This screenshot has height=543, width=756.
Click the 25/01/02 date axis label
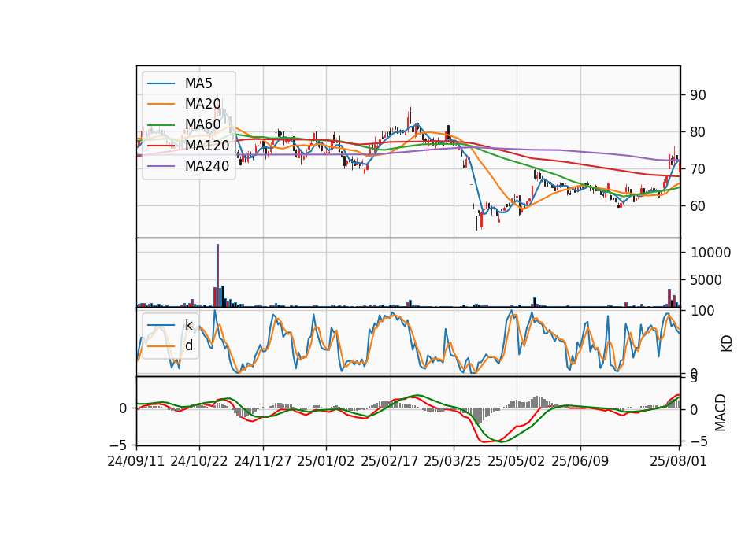pos(326,461)
